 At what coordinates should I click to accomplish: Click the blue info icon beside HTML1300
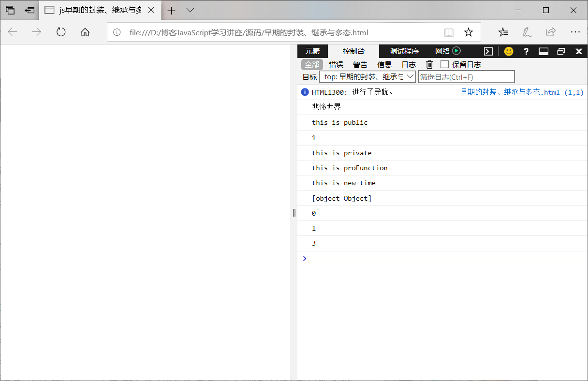click(305, 92)
